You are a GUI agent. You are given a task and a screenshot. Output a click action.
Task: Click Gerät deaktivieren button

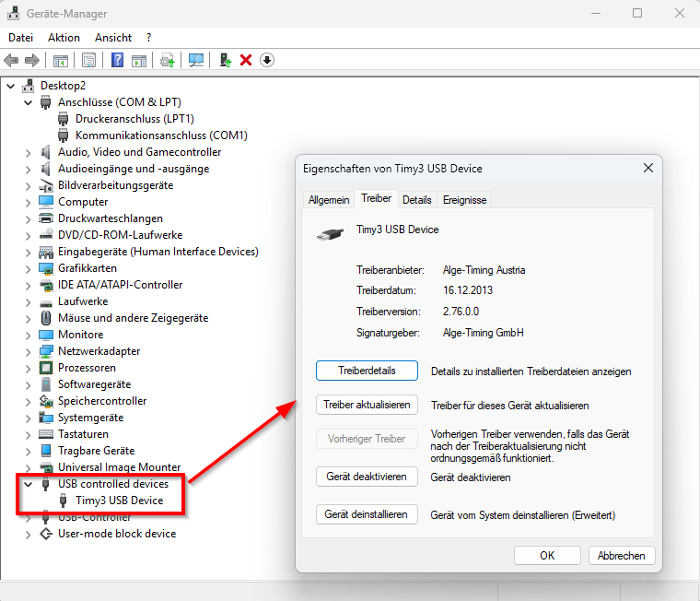367,477
